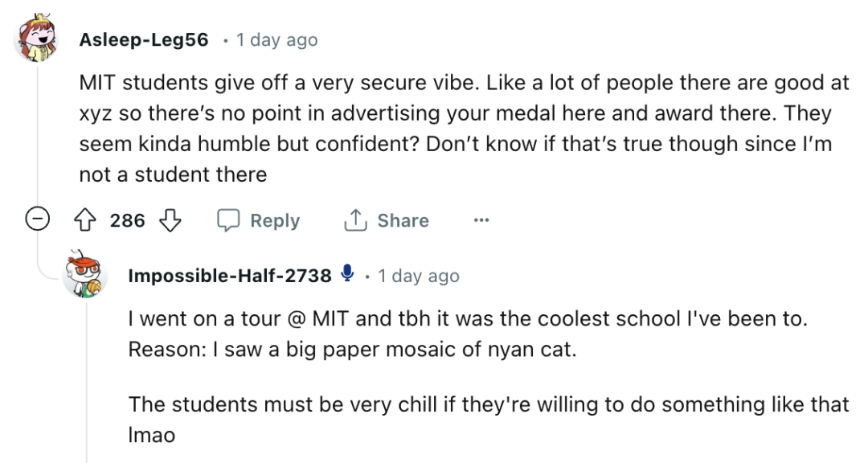Viewport: 868px width, 463px height.
Task: Click the 286 vote count
Action: coord(128,220)
